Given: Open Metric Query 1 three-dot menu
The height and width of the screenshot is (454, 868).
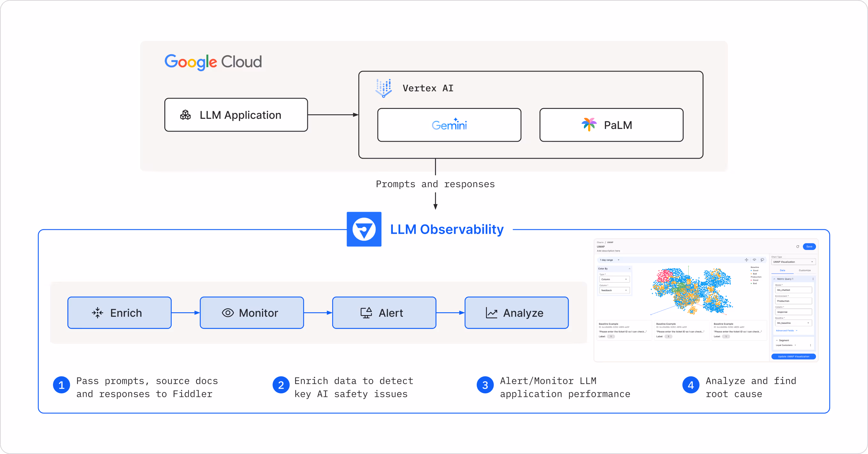Looking at the screenshot, I should coord(813,279).
